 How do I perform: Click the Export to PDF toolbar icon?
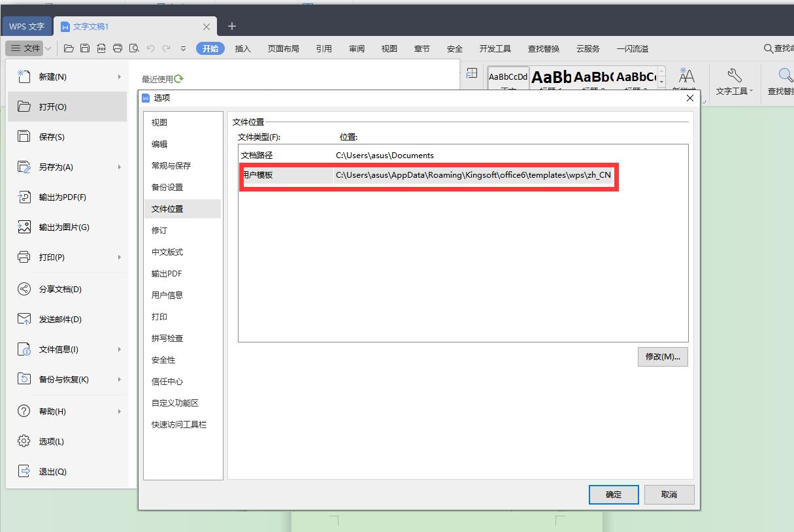pos(102,48)
